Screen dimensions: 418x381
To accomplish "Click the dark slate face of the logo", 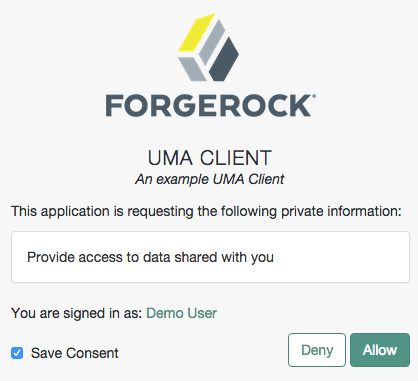I will click(x=224, y=59).
